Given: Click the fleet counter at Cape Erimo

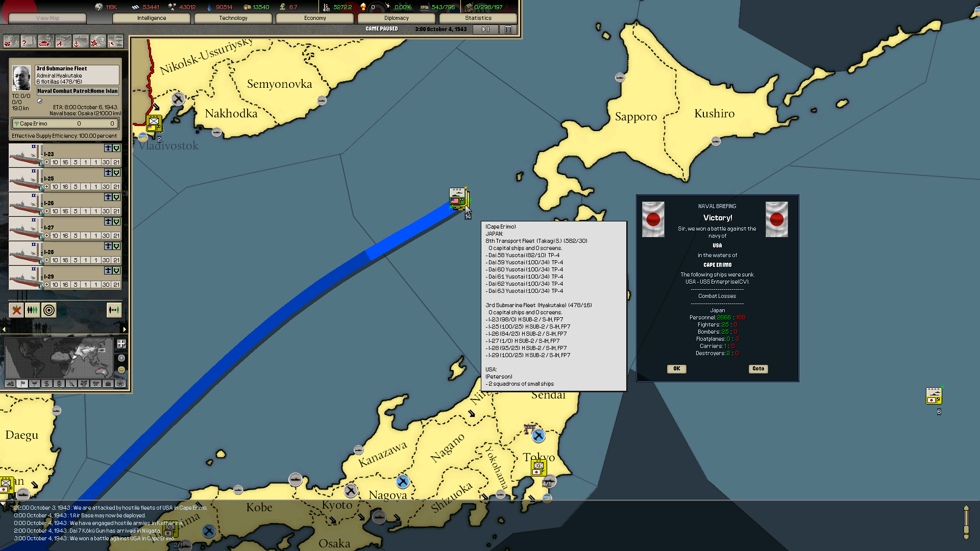Looking at the screenshot, I should (458, 198).
